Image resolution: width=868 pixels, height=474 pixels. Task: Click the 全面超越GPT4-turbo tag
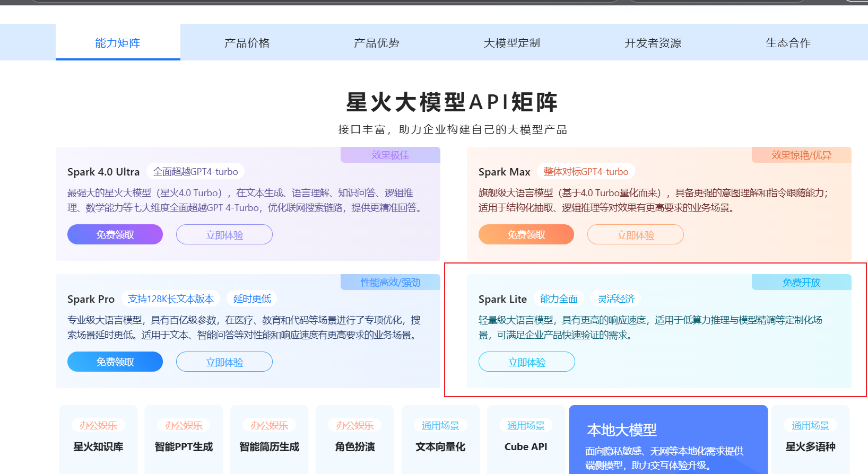click(x=196, y=171)
